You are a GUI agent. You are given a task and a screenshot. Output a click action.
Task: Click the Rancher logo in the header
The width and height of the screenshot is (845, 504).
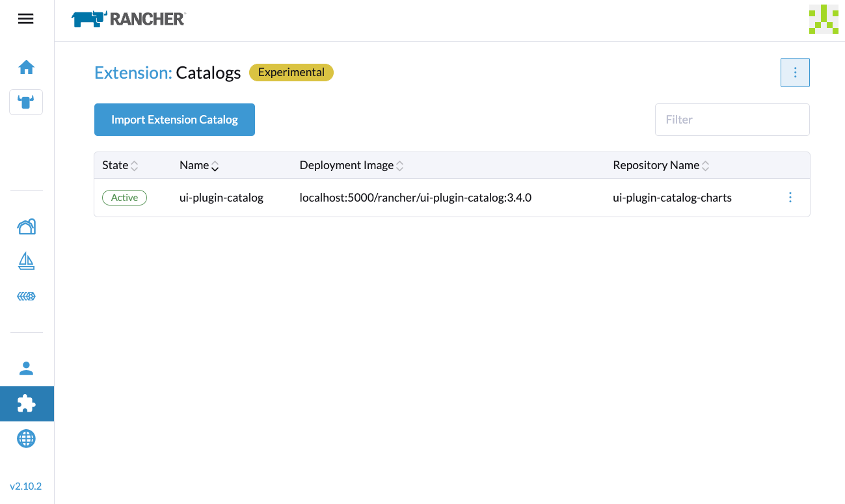(x=127, y=19)
